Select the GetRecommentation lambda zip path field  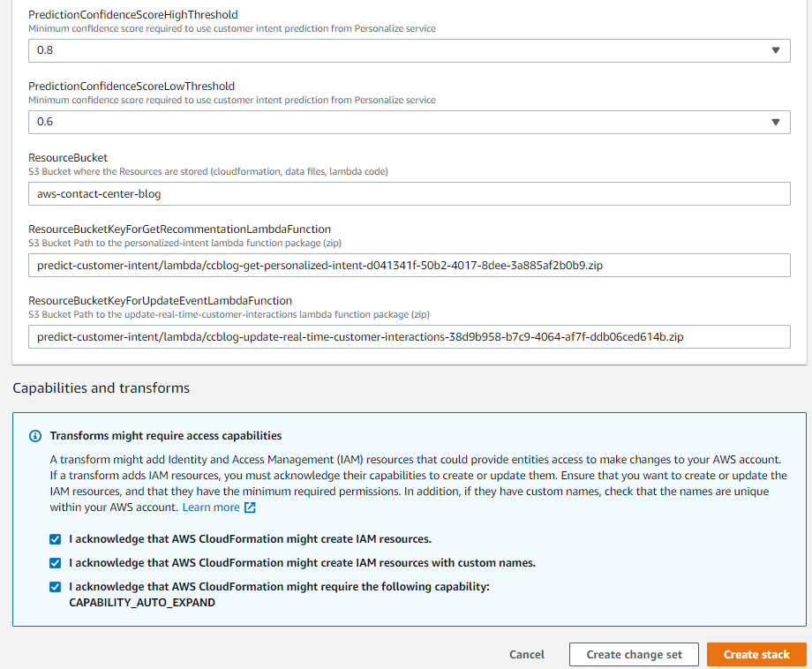(x=409, y=265)
